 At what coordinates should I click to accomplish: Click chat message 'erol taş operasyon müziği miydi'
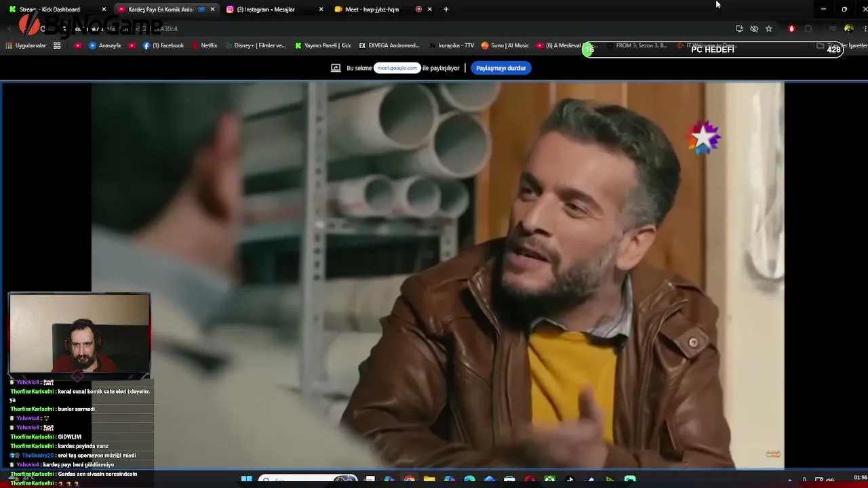coord(73,455)
